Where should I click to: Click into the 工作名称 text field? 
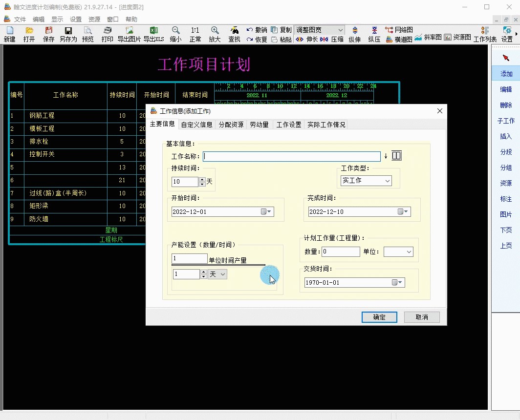[x=291, y=156]
